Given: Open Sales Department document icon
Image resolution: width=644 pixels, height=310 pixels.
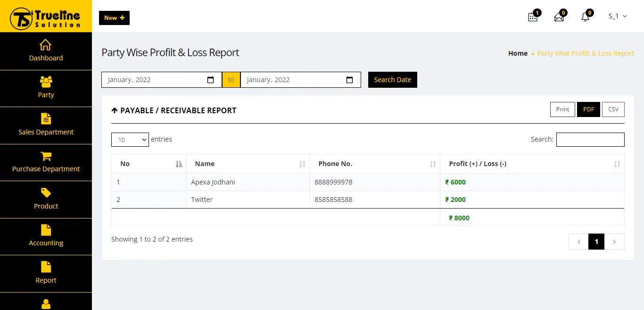Looking at the screenshot, I should pyautogui.click(x=46, y=119).
